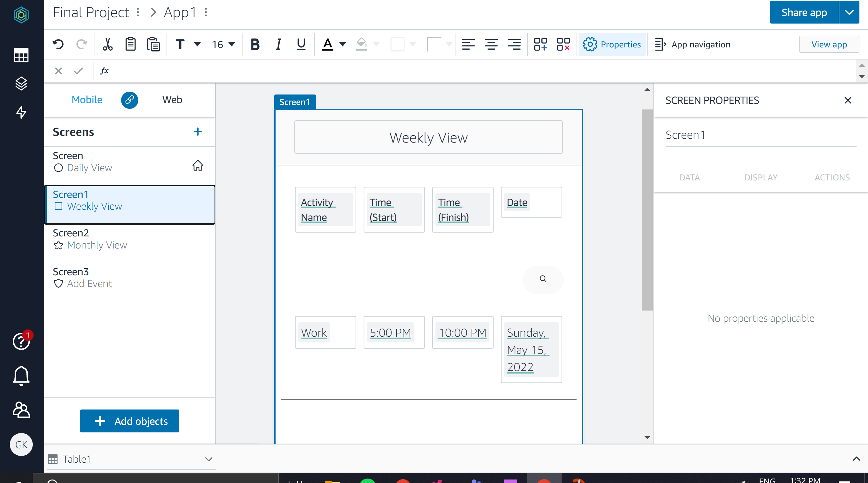
Task: Apply bold formatting
Action: [x=255, y=44]
